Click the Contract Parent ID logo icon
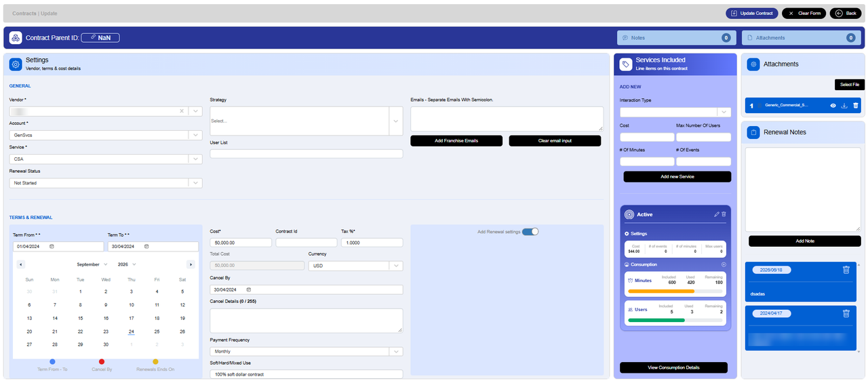 (x=16, y=38)
